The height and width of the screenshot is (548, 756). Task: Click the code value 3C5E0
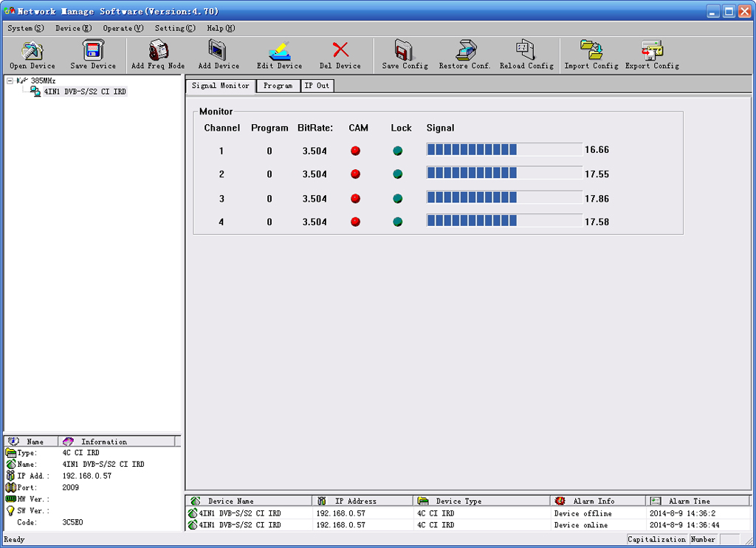(x=72, y=522)
